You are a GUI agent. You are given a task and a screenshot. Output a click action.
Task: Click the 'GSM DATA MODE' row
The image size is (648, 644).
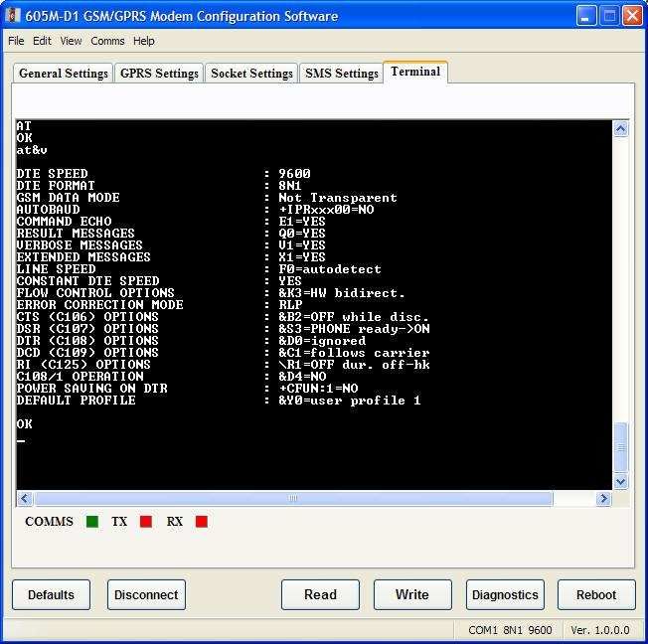[207, 198]
